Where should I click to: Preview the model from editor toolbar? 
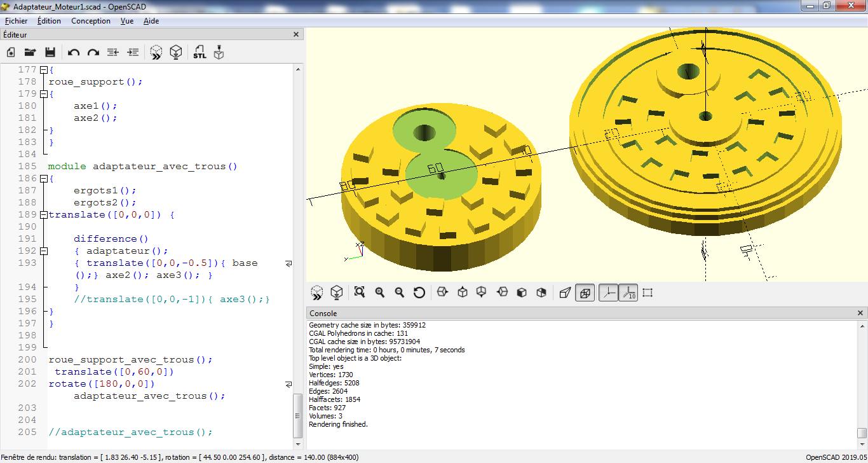pos(156,52)
